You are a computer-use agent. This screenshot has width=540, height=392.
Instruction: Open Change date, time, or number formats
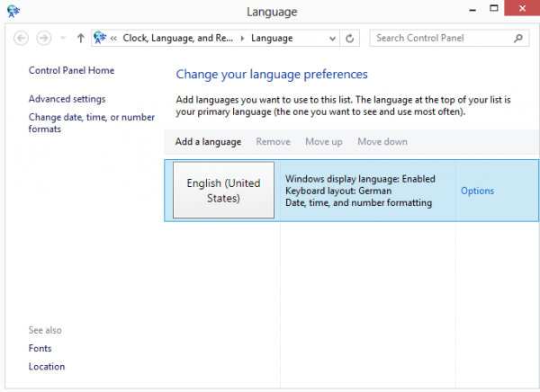[92, 123]
